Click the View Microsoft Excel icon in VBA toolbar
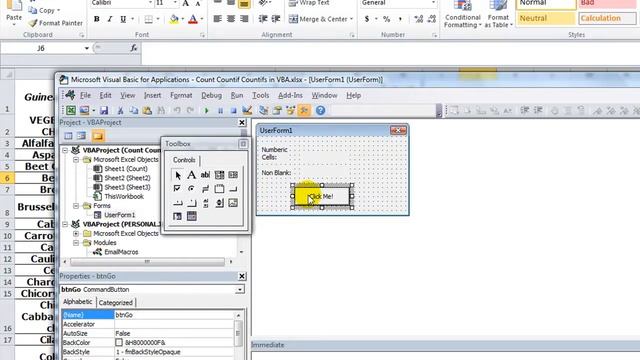Screen dimensions: 640x360 [71, 110]
